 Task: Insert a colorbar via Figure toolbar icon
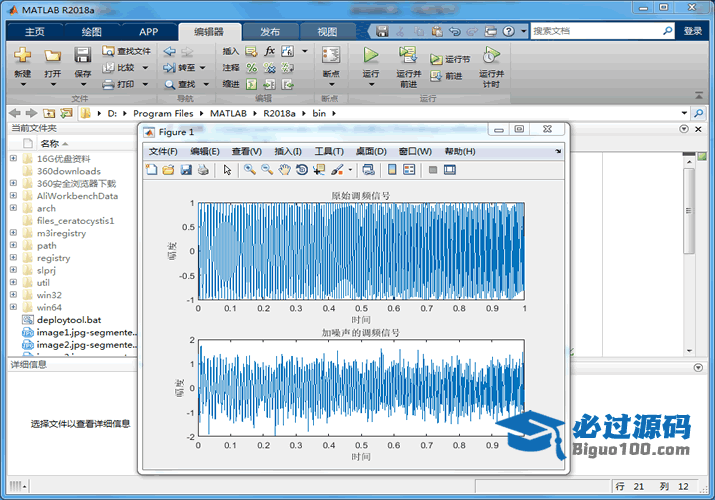392,170
